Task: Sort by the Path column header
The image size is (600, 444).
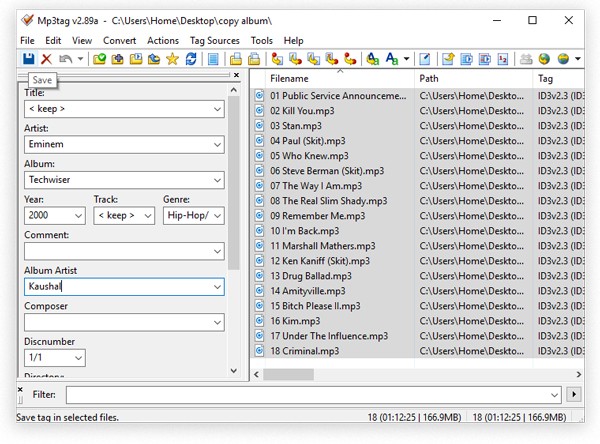Action: point(473,78)
